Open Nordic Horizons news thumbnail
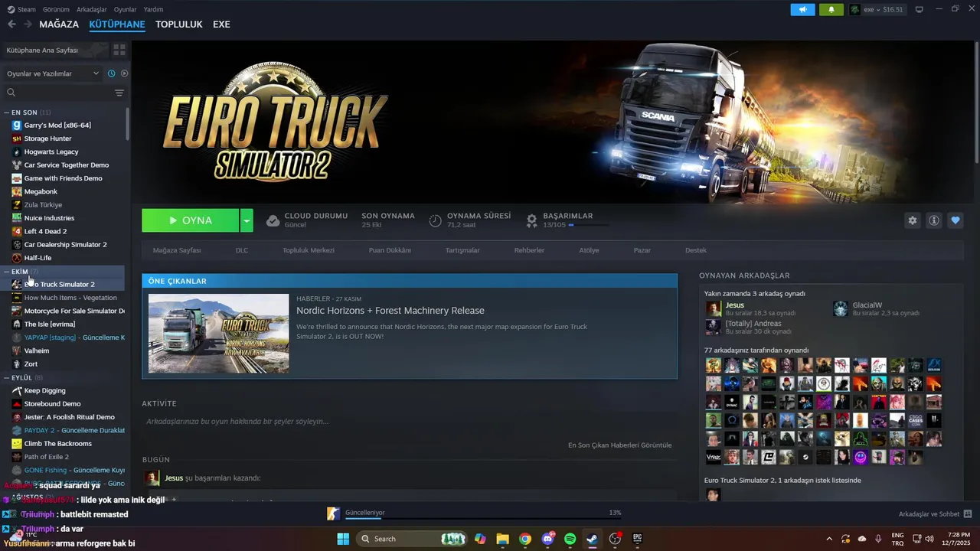The width and height of the screenshot is (980, 551). [219, 334]
